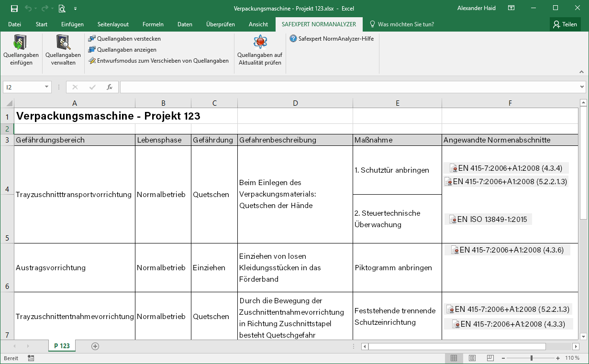Open Quellangaben verwalten
Image resolution: width=589 pixels, height=364 pixels.
click(63, 50)
